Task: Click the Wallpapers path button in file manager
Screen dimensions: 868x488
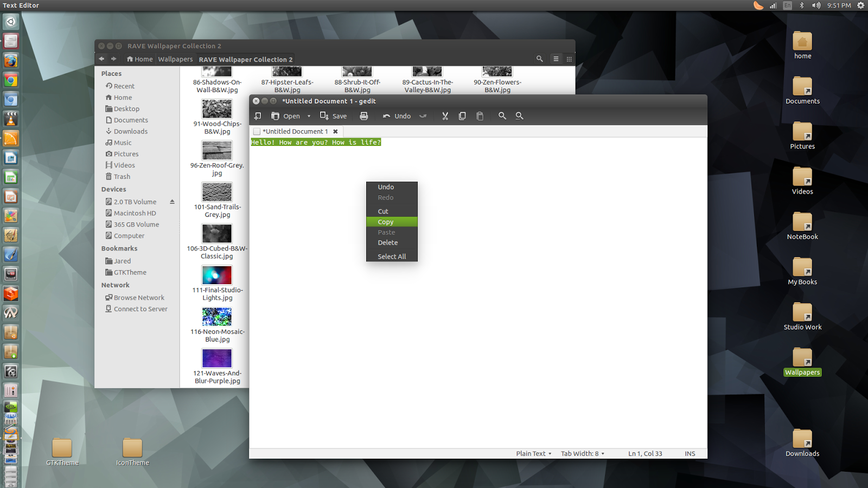Action: (175, 59)
